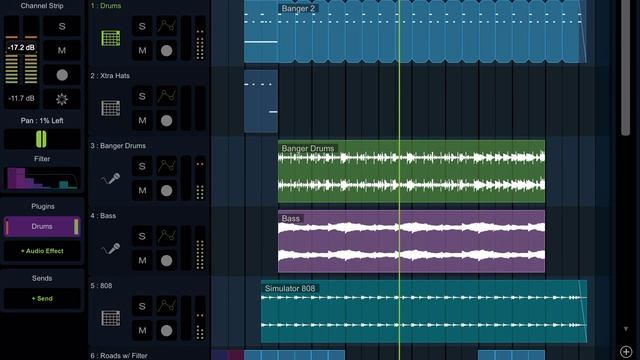Image resolution: width=640 pixels, height=360 pixels.
Task: Click the -11.7 dB volume value
Action: pyautogui.click(x=21, y=98)
